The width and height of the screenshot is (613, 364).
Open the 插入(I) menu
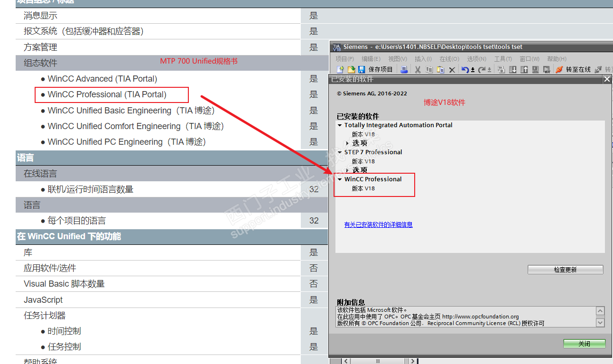click(x=423, y=59)
